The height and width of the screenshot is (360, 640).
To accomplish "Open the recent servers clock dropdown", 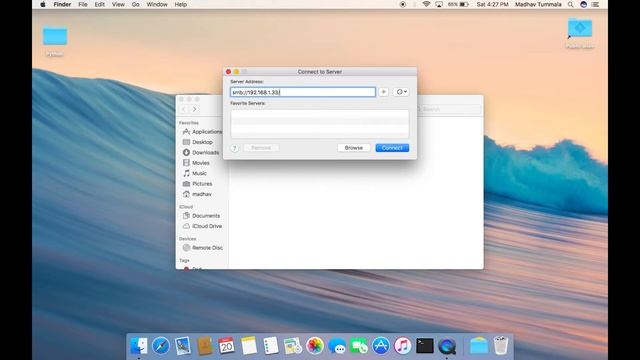I will pyautogui.click(x=401, y=92).
